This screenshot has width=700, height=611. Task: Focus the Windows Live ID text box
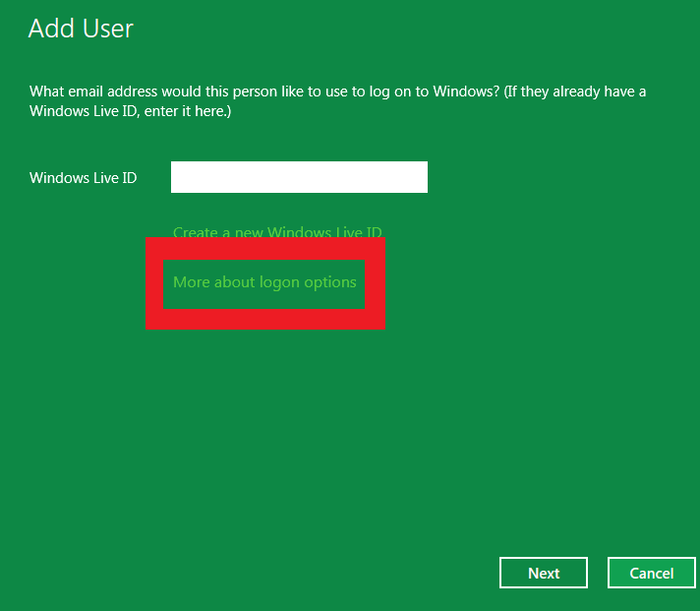299,177
